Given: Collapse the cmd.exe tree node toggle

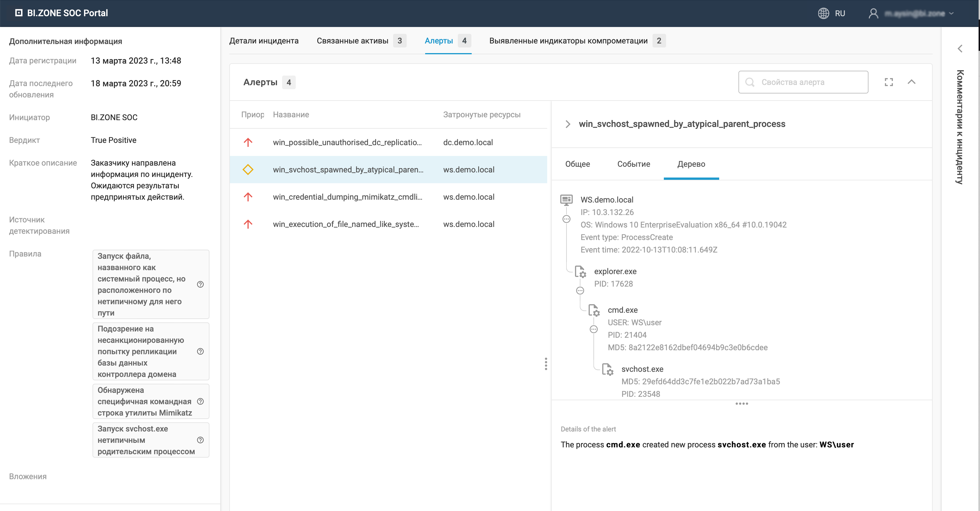Looking at the screenshot, I should (593, 329).
